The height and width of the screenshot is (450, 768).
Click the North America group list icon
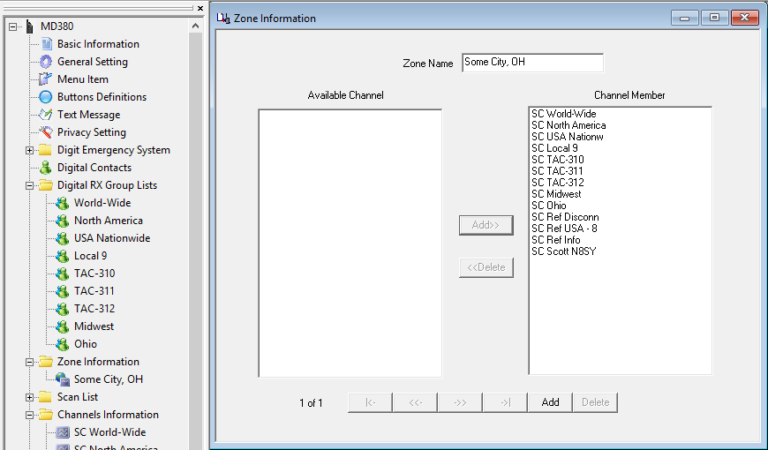62,221
